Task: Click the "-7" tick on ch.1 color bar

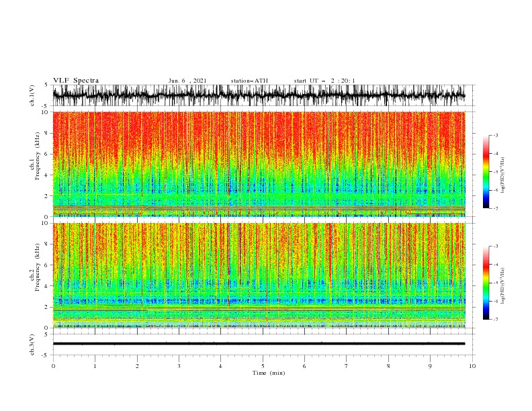Action: point(496,208)
